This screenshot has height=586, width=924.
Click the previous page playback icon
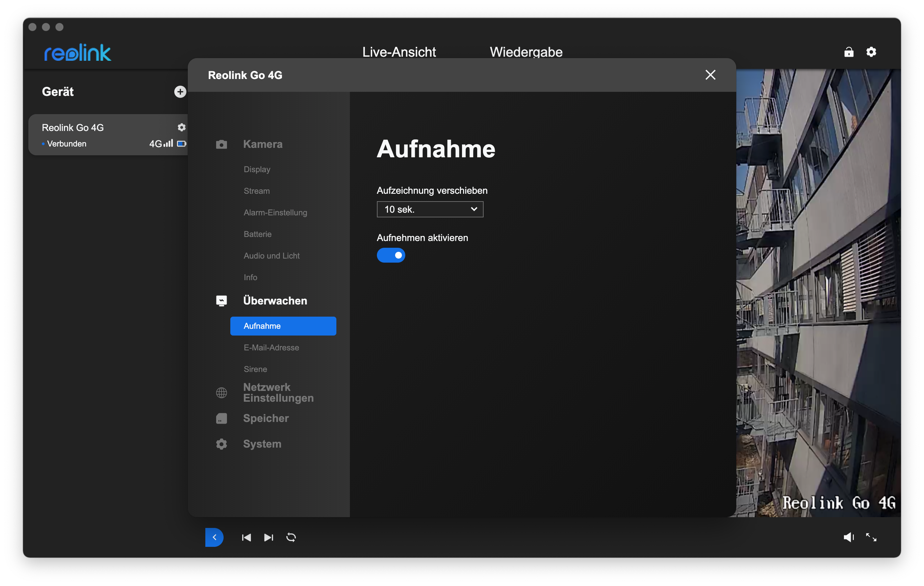point(246,537)
